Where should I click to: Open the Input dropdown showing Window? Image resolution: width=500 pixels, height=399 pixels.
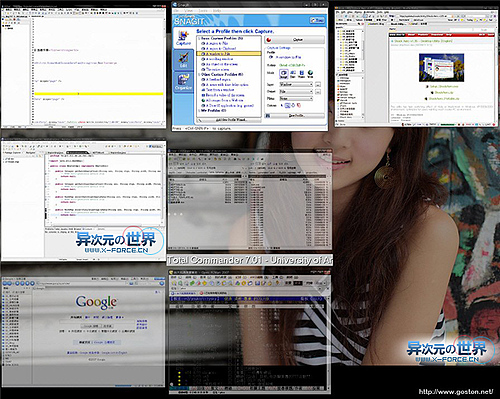tap(296, 84)
